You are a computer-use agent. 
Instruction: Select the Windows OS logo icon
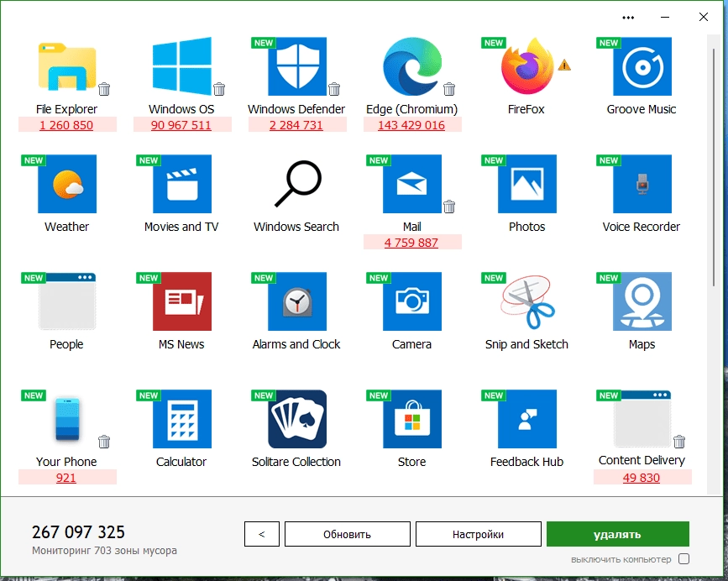pos(181,66)
